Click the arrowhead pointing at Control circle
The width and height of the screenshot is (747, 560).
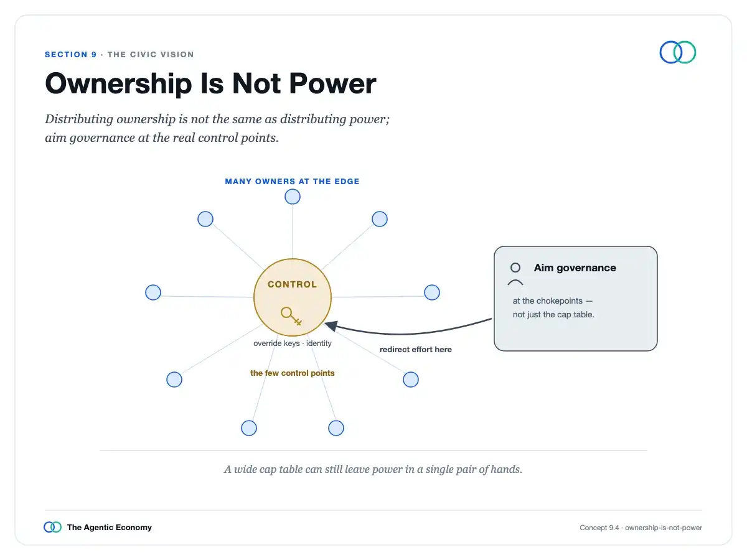332,326
